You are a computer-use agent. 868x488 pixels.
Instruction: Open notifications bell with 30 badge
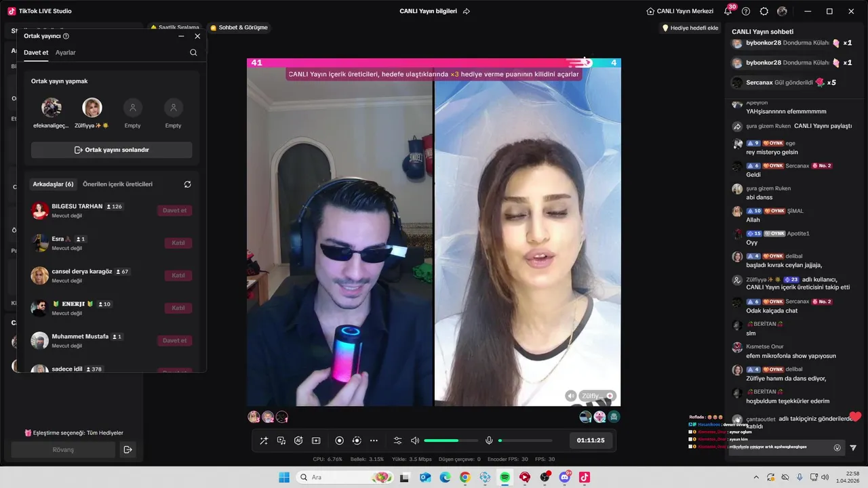click(x=728, y=11)
